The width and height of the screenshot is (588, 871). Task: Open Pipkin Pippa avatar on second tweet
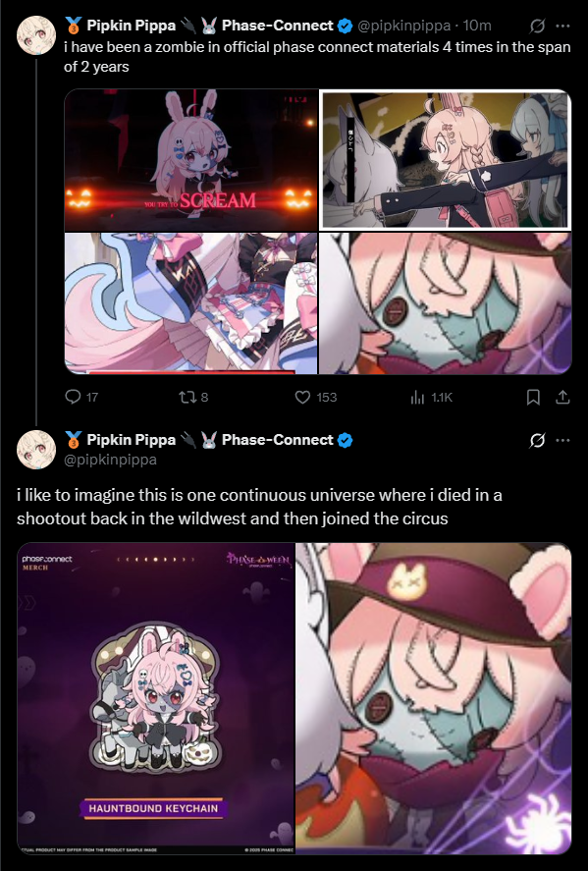[x=36, y=450]
